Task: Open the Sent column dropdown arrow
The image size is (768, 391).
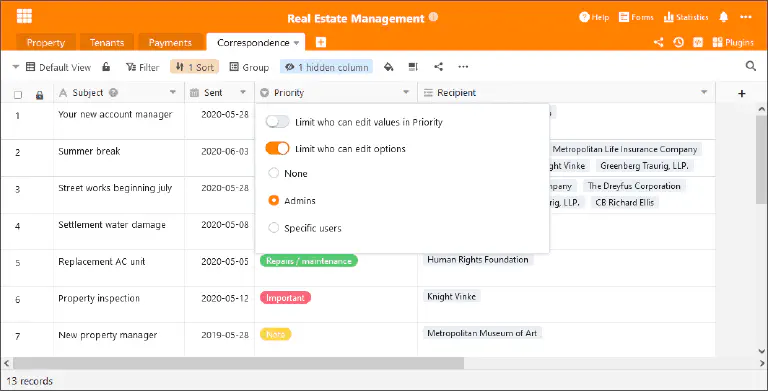Action: pyautogui.click(x=243, y=92)
